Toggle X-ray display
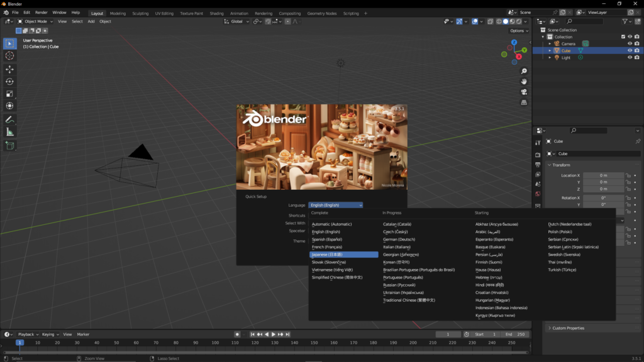This screenshot has width=644, height=362. (491, 21)
